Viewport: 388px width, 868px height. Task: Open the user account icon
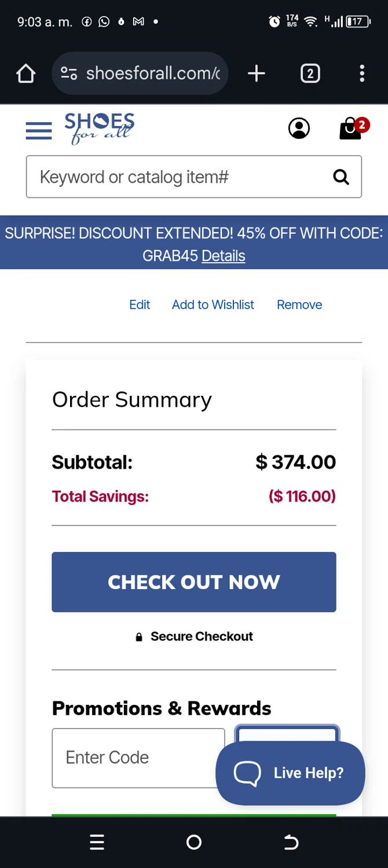299,128
